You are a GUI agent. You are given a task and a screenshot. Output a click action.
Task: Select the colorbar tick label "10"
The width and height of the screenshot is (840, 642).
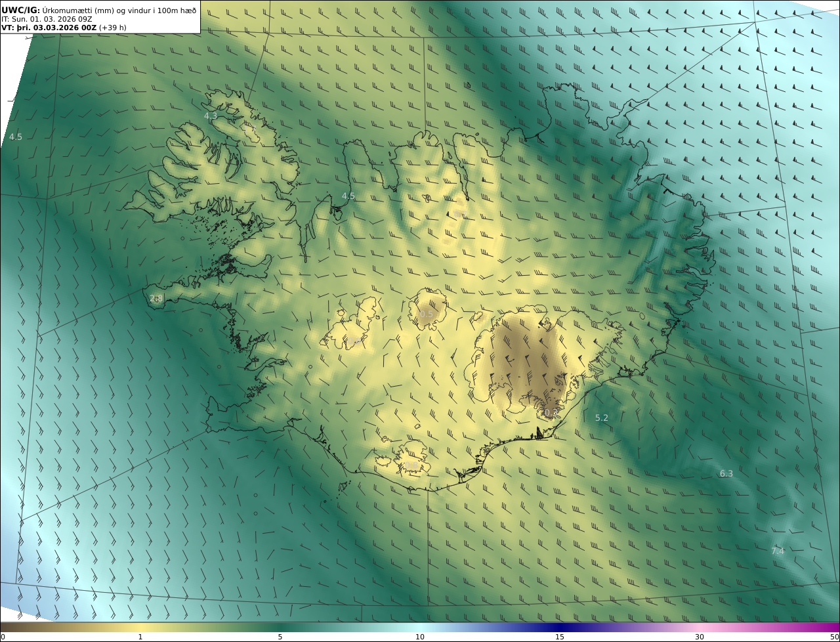[x=420, y=637]
